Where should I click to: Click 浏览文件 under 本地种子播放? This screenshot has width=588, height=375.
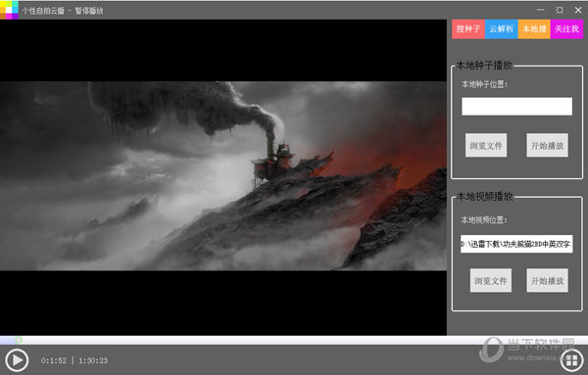pos(486,145)
